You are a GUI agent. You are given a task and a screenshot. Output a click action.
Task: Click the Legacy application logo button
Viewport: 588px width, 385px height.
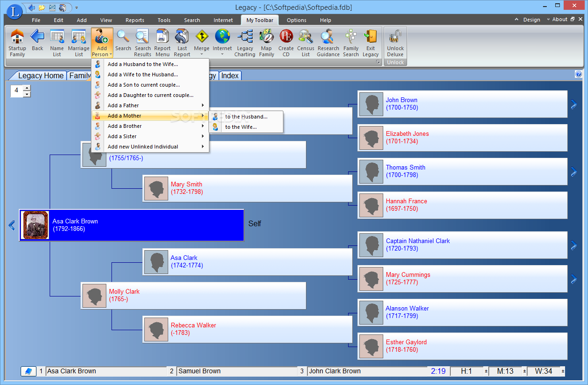point(15,11)
